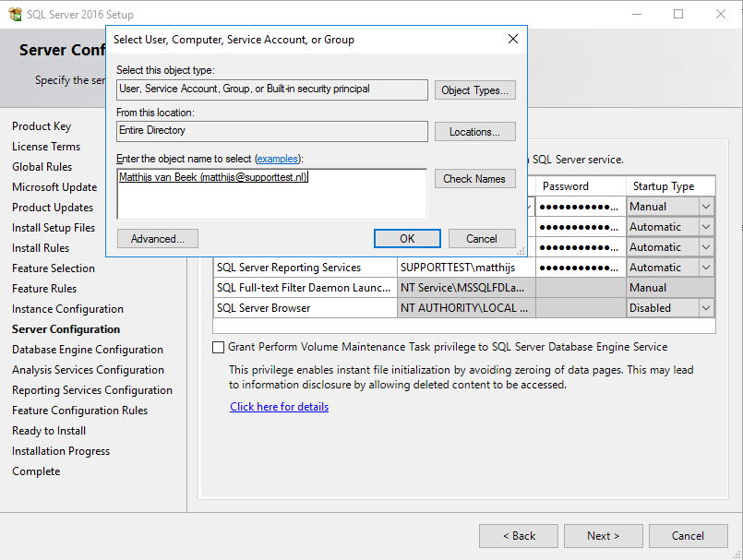Screen dimensions: 743x560
Task: Go to Installation Progress step
Action: tap(61, 451)
